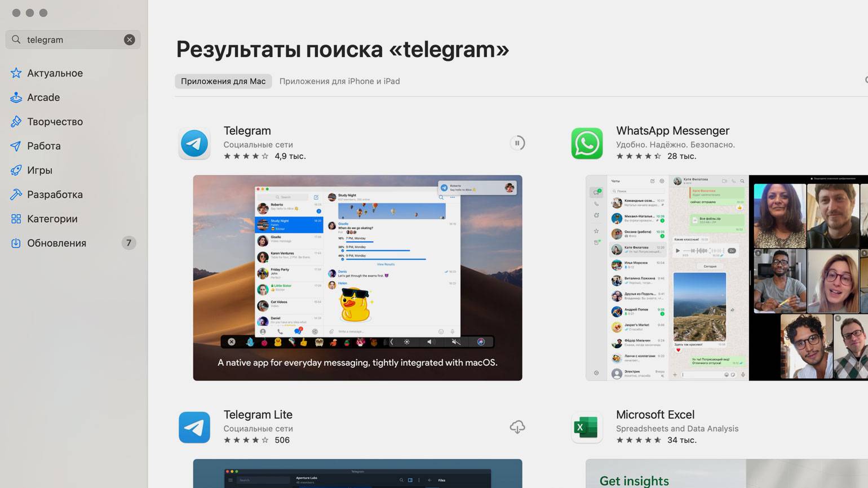Open the WhatsApp Messenger app icon
This screenshot has width=868, height=488.
(587, 143)
